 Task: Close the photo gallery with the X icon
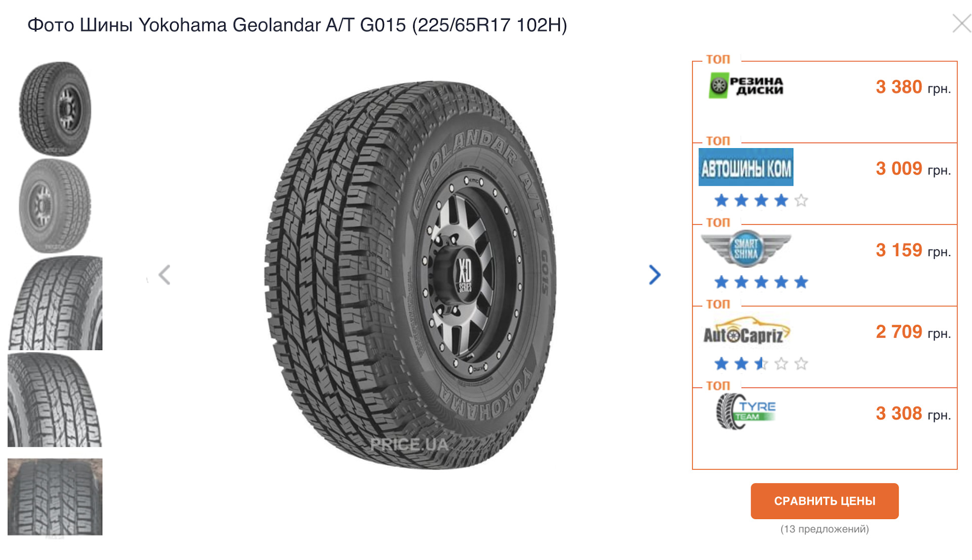[x=961, y=23]
